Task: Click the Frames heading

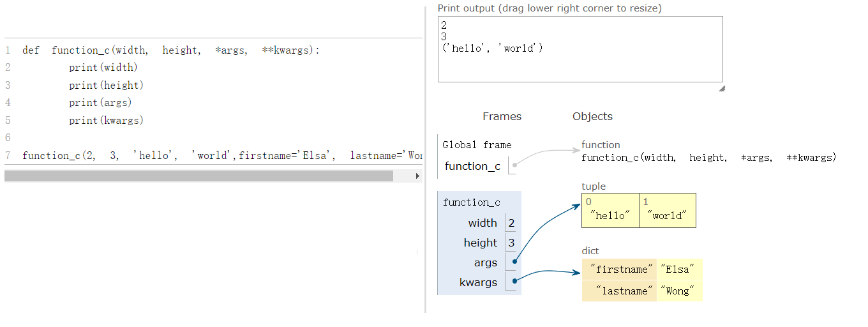Action: point(502,116)
